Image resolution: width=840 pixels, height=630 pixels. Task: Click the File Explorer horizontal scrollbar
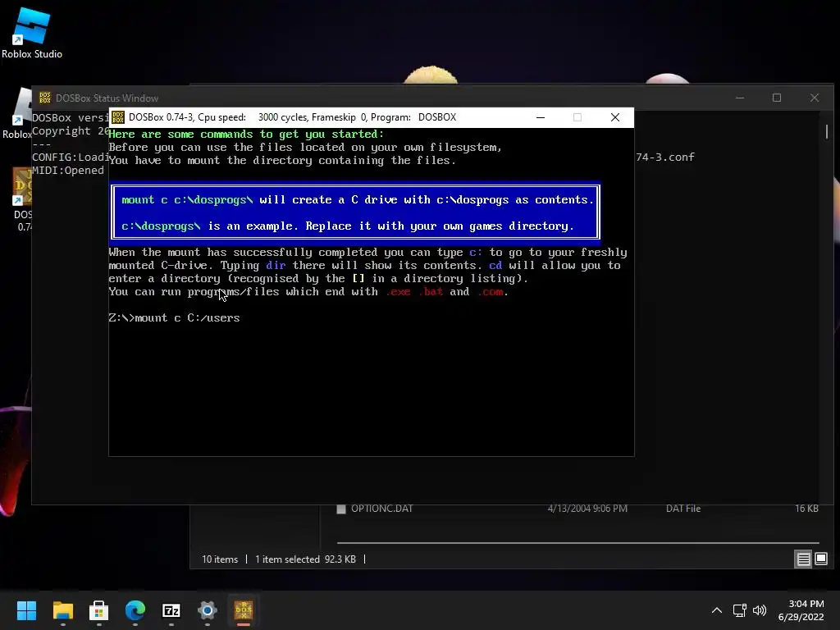(577, 543)
